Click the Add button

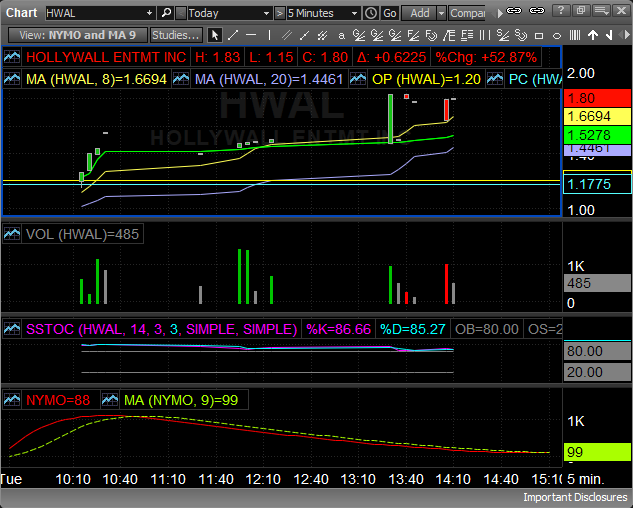click(420, 13)
